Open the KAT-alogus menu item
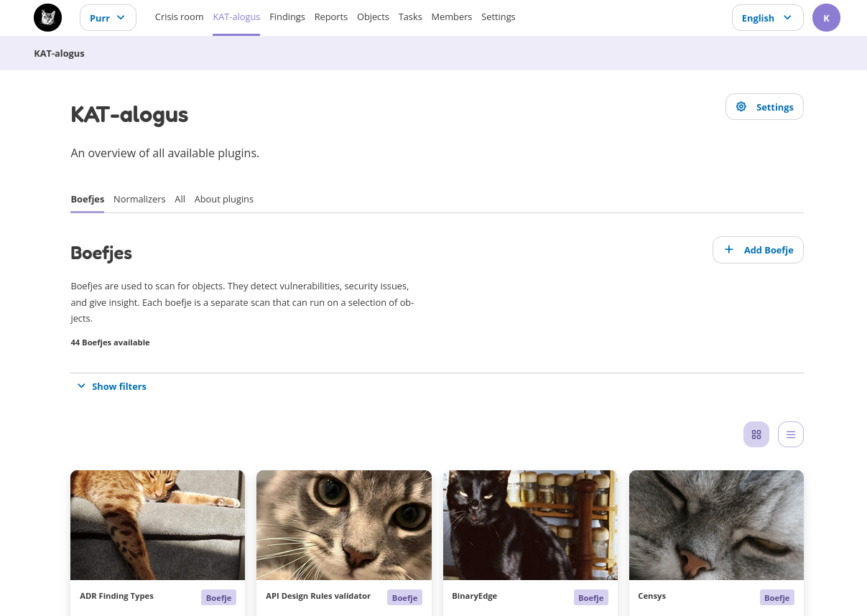 point(236,17)
